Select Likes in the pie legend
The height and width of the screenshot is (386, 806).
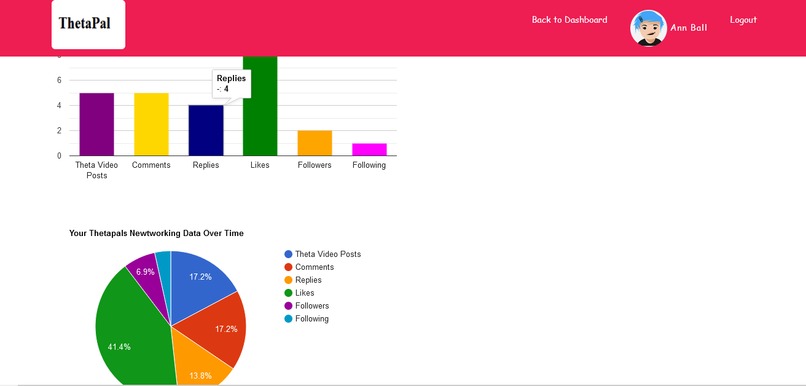point(305,292)
